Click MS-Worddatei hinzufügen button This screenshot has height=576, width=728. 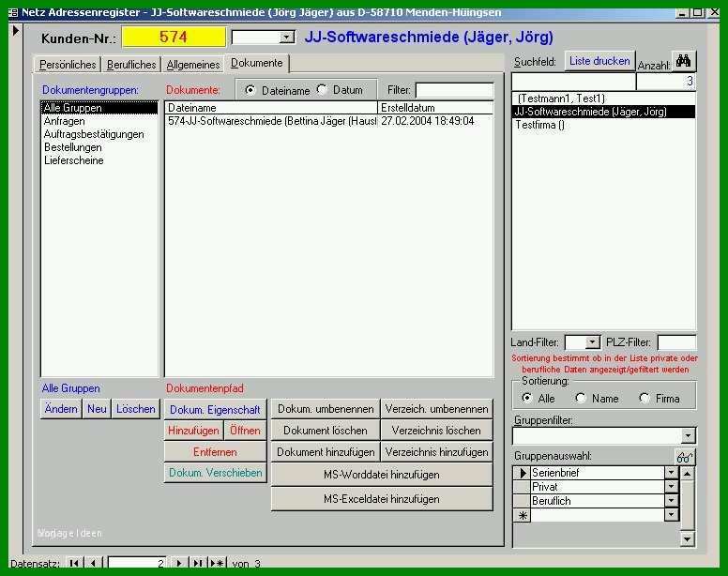(382, 475)
